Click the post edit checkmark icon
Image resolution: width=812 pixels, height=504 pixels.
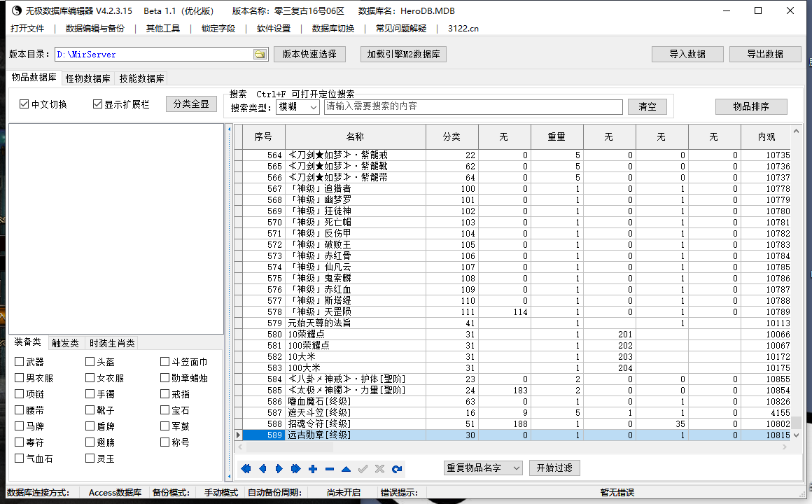(x=363, y=469)
